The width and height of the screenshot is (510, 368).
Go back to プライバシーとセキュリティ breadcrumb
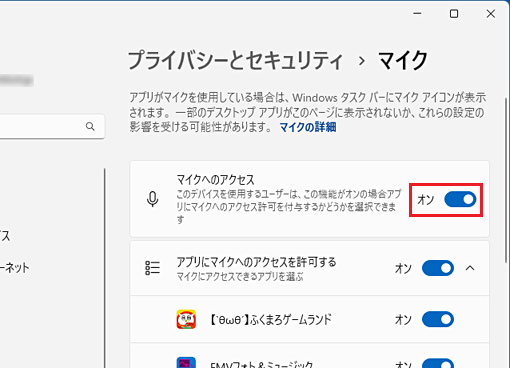pos(235,61)
